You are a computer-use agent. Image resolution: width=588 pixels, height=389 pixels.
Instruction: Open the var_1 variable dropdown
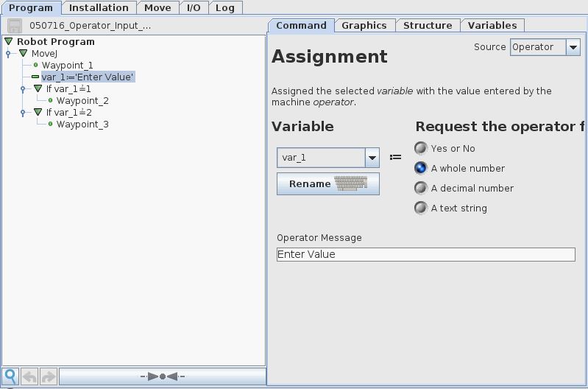372,158
